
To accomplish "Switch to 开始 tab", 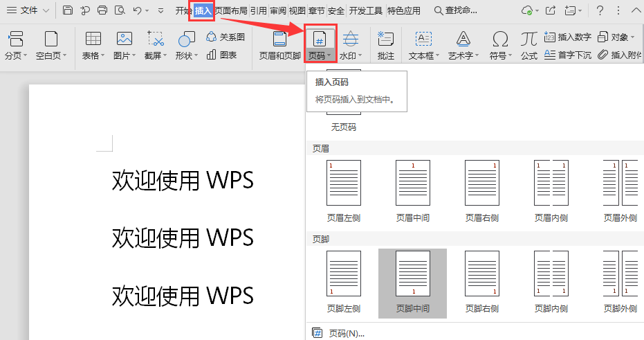I will pos(182,10).
